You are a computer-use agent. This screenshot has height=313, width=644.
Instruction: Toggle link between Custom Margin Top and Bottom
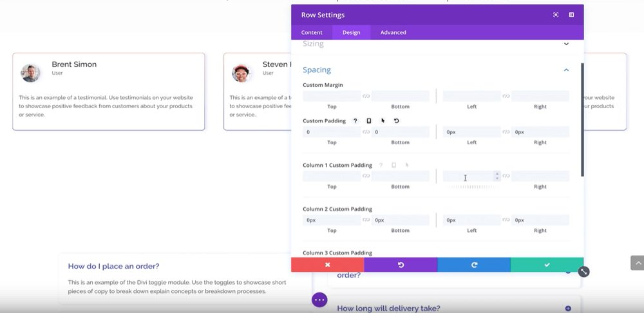[x=366, y=96]
